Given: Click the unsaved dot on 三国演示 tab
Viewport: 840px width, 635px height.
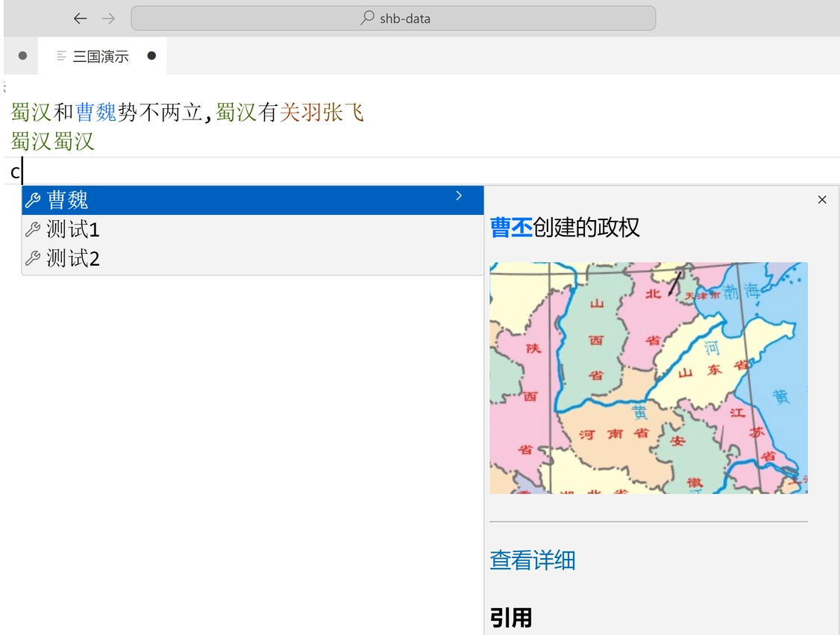Looking at the screenshot, I should [151, 56].
